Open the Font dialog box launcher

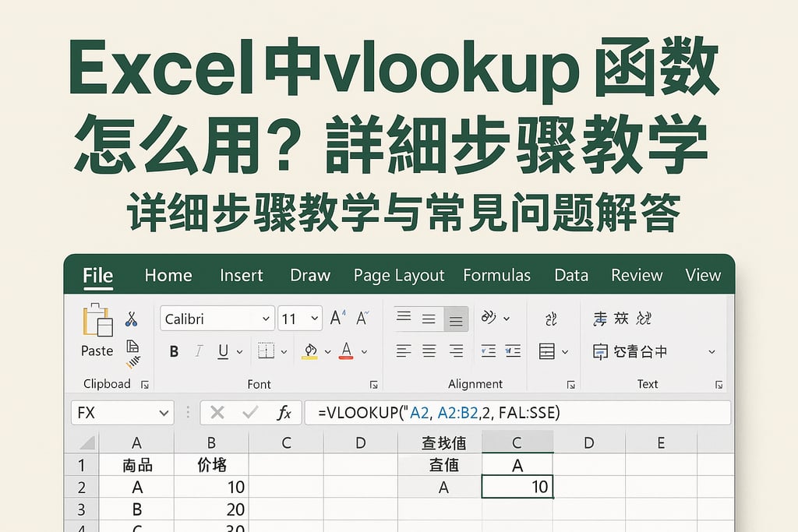[x=374, y=383]
